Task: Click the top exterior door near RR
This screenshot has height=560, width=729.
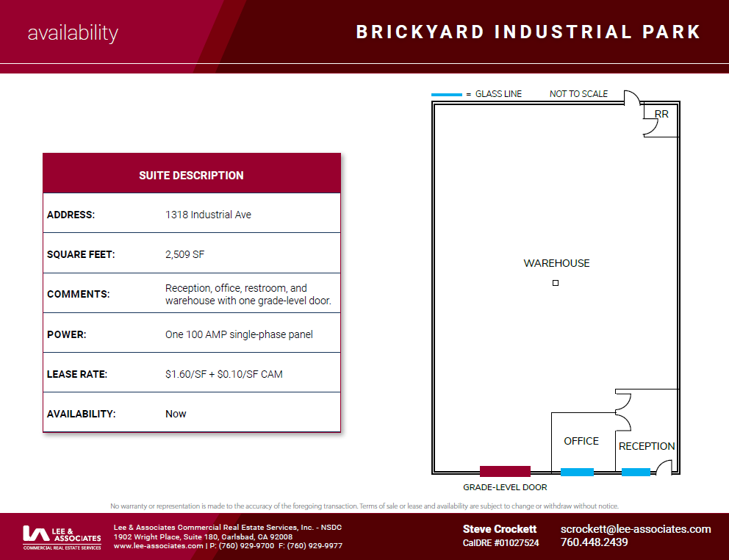Action: click(631, 97)
